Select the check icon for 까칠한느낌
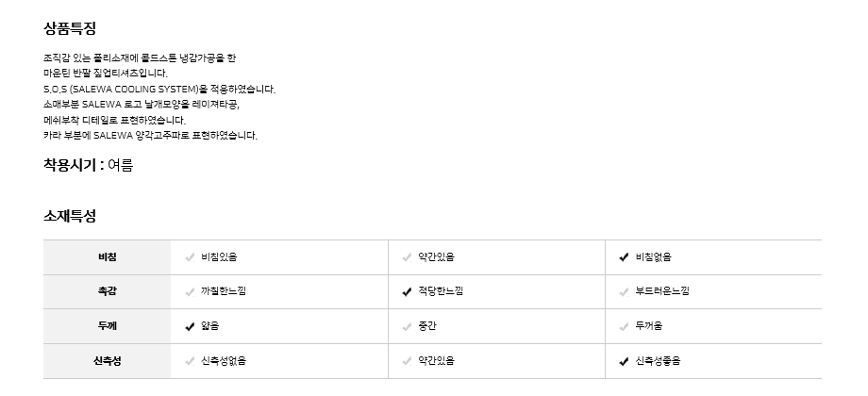 click(x=191, y=292)
